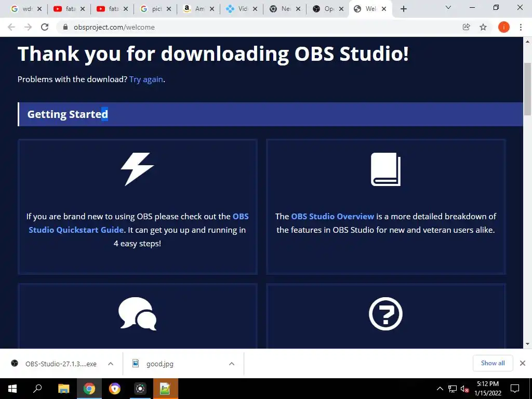This screenshot has width=532, height=399.
Task: Open the Windows notification center
Action: (x=515, y=389)
